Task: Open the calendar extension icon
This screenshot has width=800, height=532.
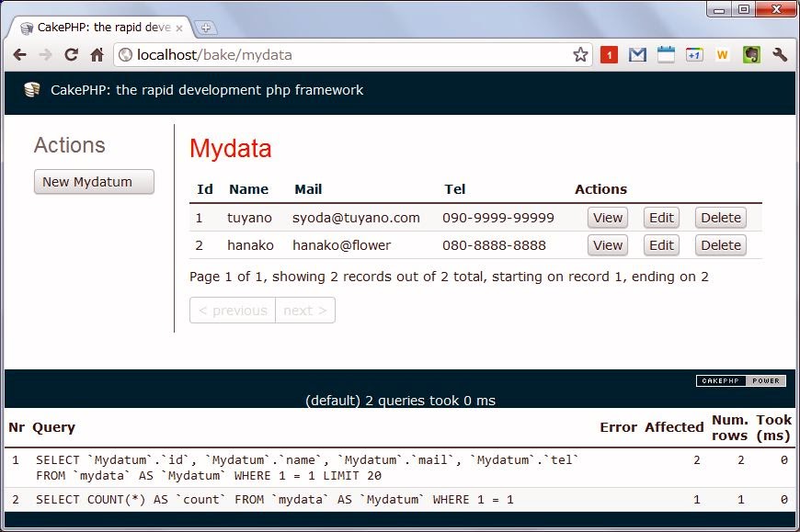Action: [666, 55]
